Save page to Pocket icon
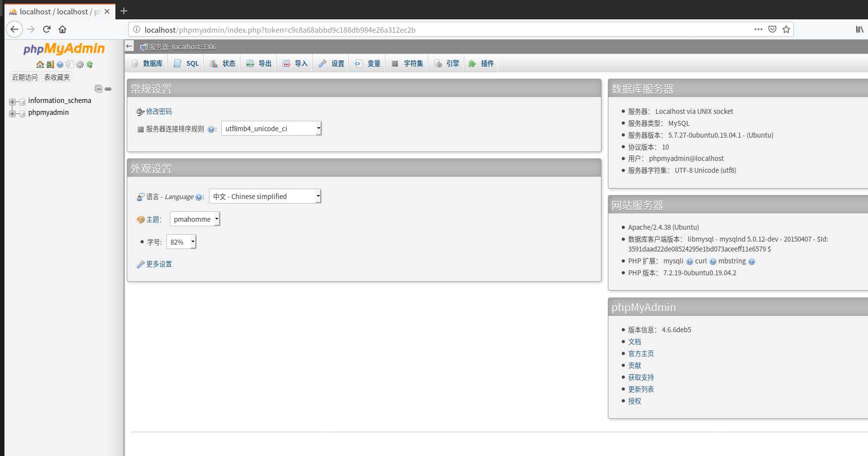868x456 pixels. (x=772, y=29)
